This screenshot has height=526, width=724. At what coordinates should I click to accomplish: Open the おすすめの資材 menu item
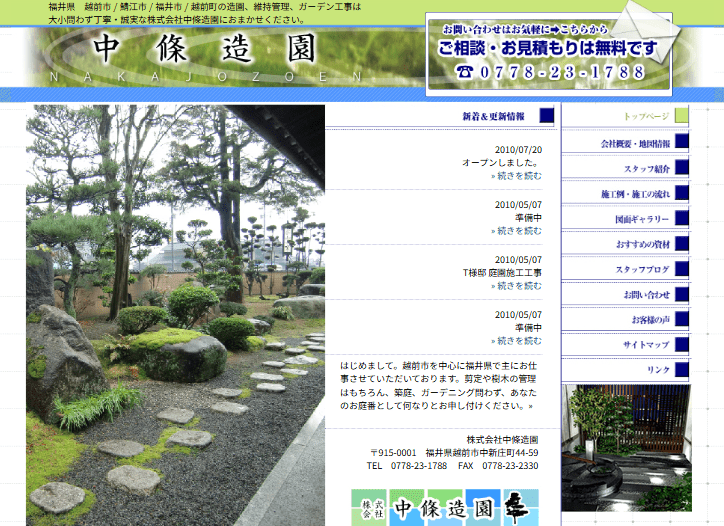point(642,244)
